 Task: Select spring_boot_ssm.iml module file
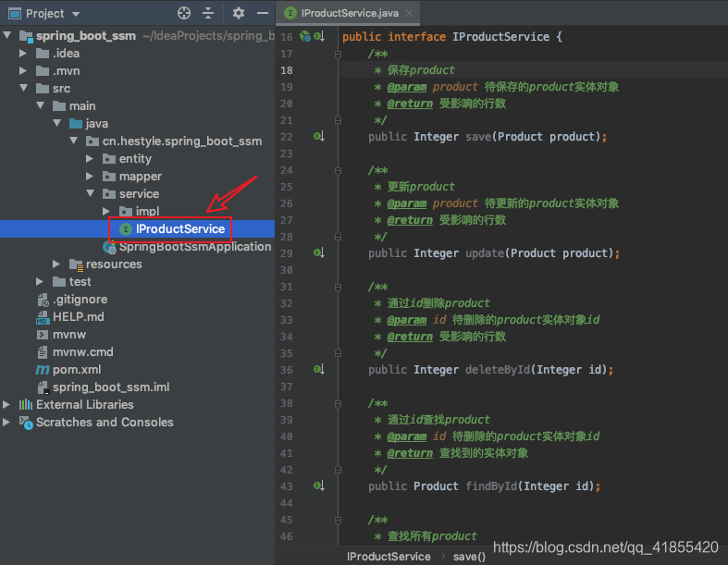pyautogui.click(x=138, y=387)
